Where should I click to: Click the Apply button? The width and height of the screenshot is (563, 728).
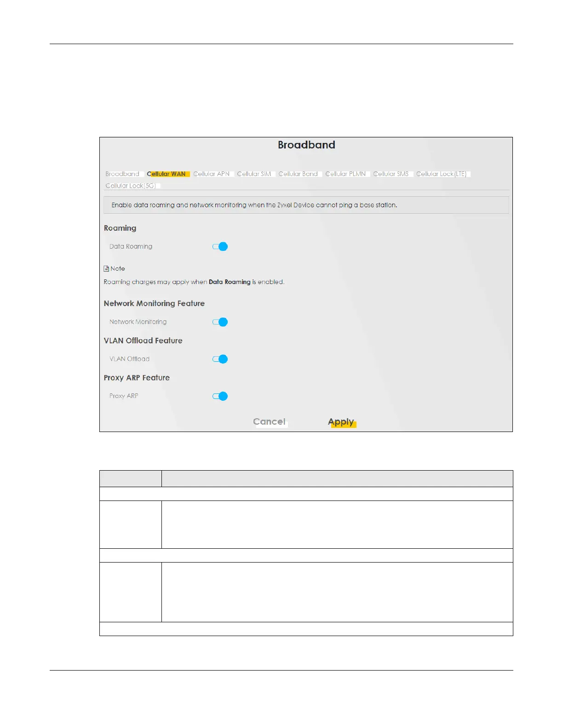click(x=341, y=422)
